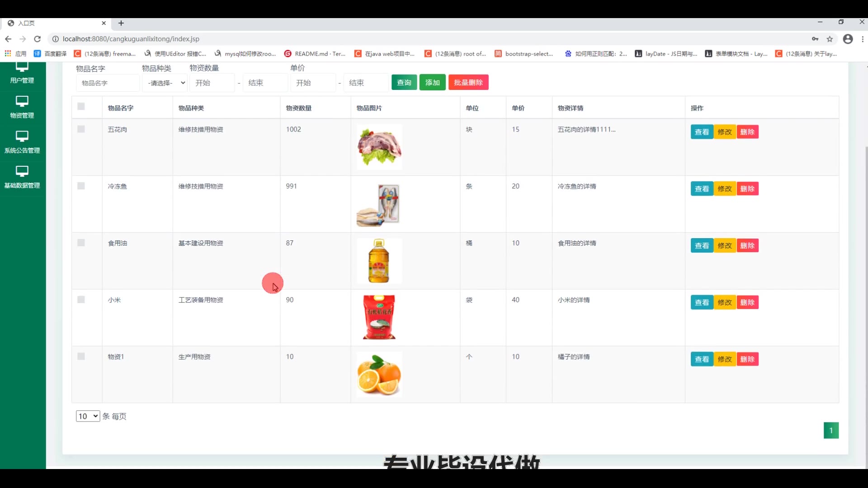Click green 查询 search button

click(x=404, y=83)
